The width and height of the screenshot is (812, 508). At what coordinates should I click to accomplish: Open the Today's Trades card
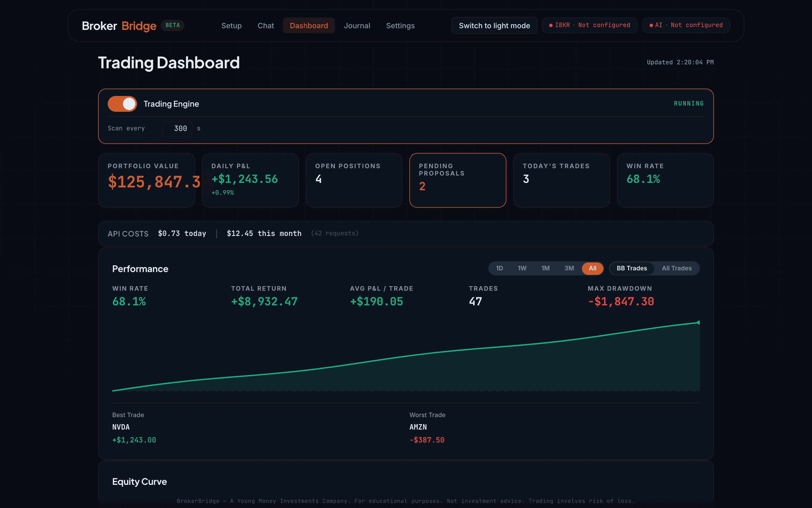click(x=561, y=180)
